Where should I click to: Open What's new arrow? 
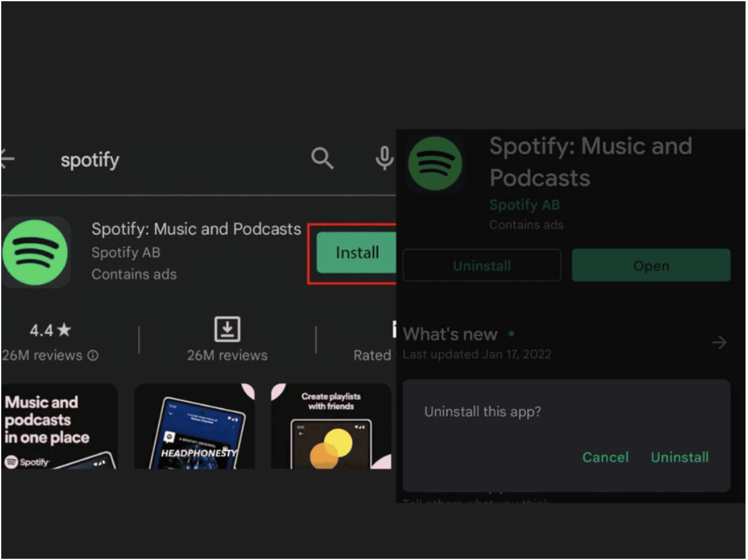click(x=719, y=342)
